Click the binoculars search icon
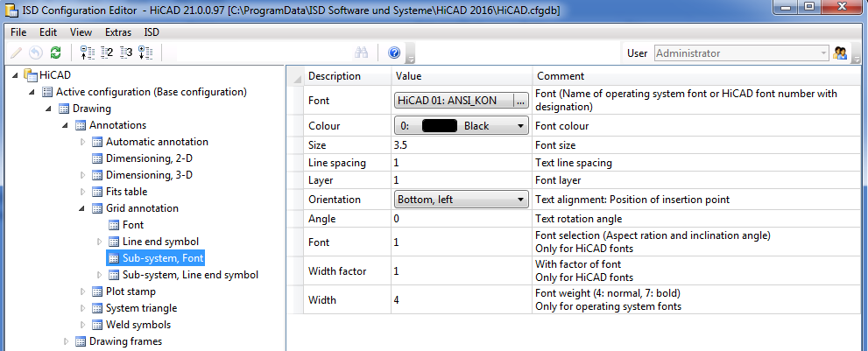 tap(362, 53)
